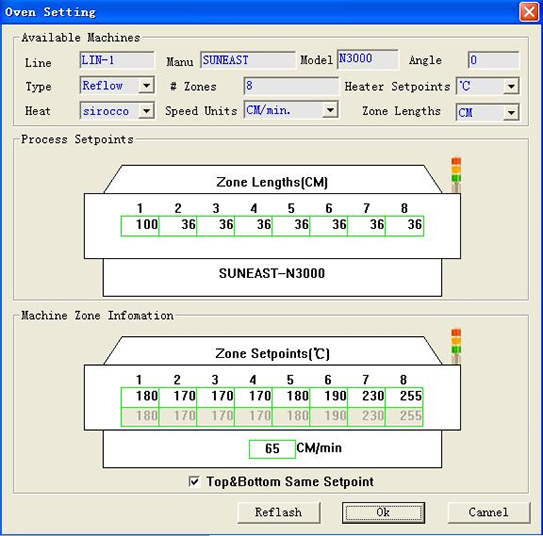Click the Model field showing N3000
543x536 pixels.
[x=367, y=59]
